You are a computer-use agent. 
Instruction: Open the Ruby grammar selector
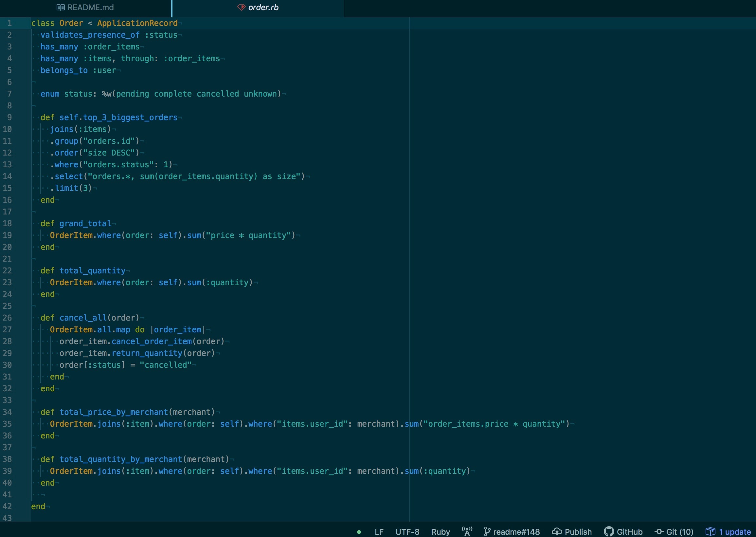coord(441,532)
